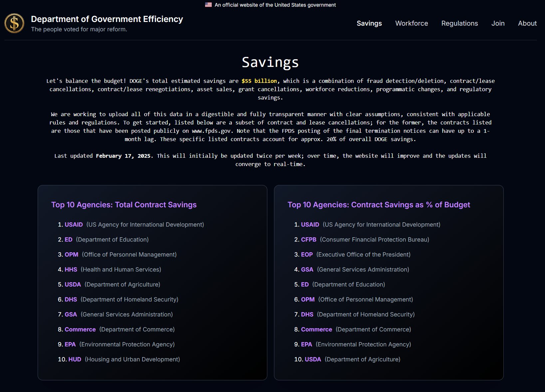Select USAID in % of Budget list
Viewport: 545px width, 392px height.
pos(310,225)
